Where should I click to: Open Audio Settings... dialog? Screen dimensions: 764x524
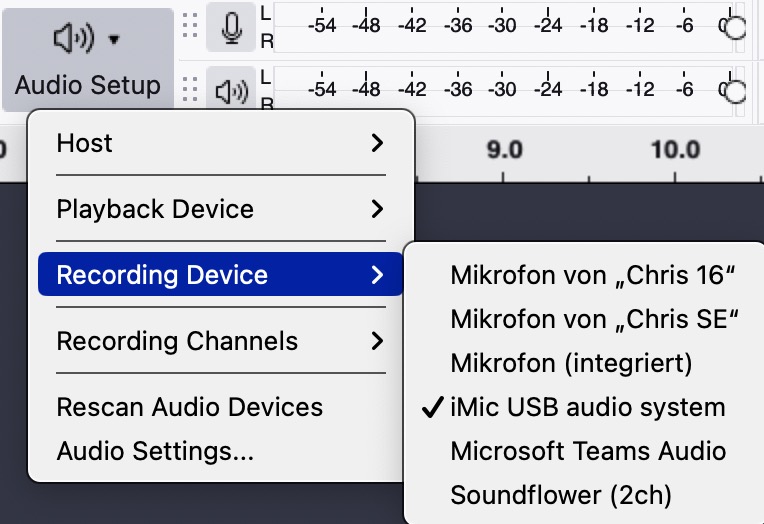(155, 451)
